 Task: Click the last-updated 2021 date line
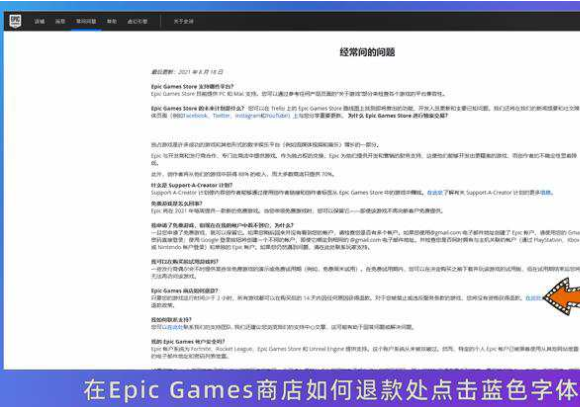187,72
